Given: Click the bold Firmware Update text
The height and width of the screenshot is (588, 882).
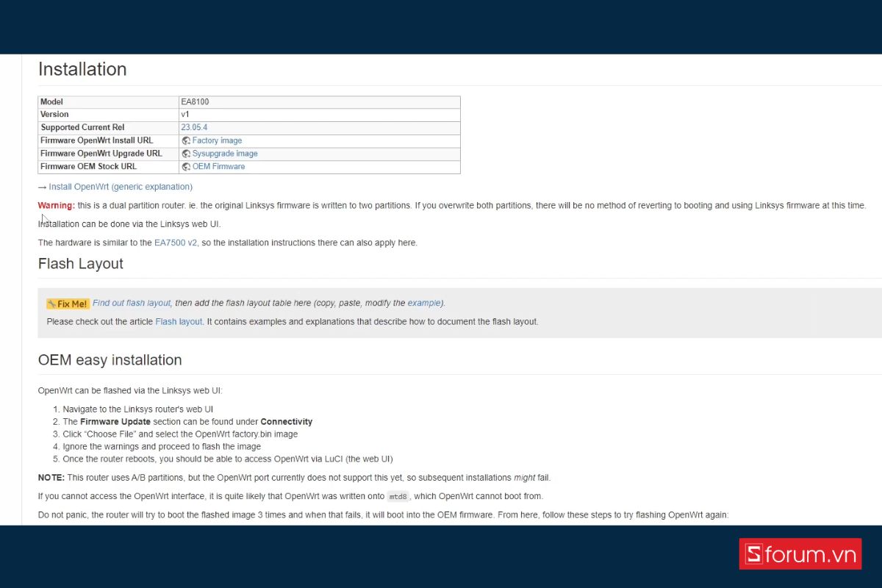Looking at the screenshot, I should [x=115, y=422].
